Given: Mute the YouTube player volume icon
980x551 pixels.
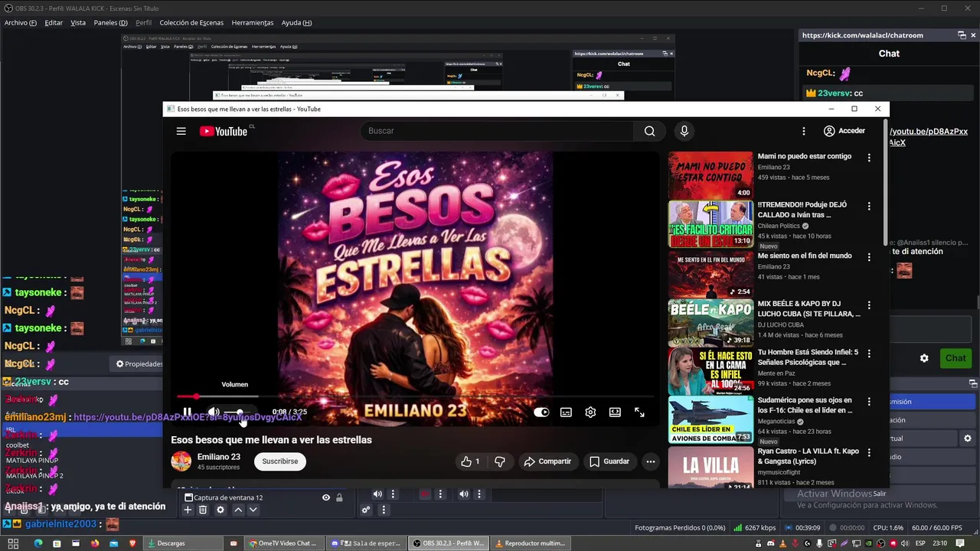Looking at the screenshot, I should pyautogui.click(x=214, y=412).
